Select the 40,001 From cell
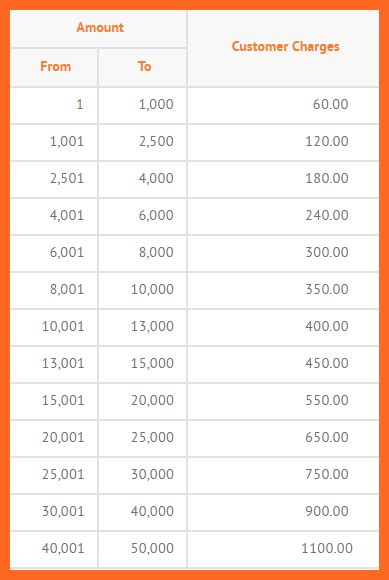This screenshot has width=389, height=580. (x=54, y=549)
